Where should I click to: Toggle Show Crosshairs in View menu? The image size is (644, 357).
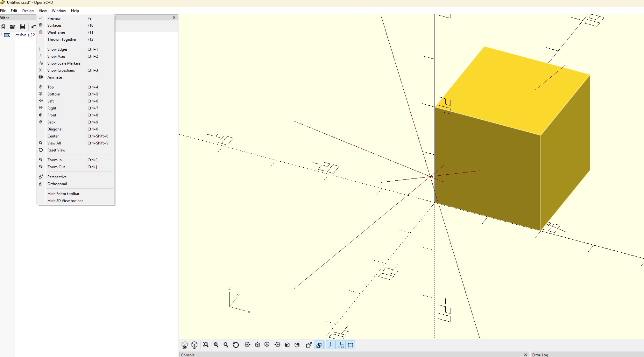pos(76,70)
